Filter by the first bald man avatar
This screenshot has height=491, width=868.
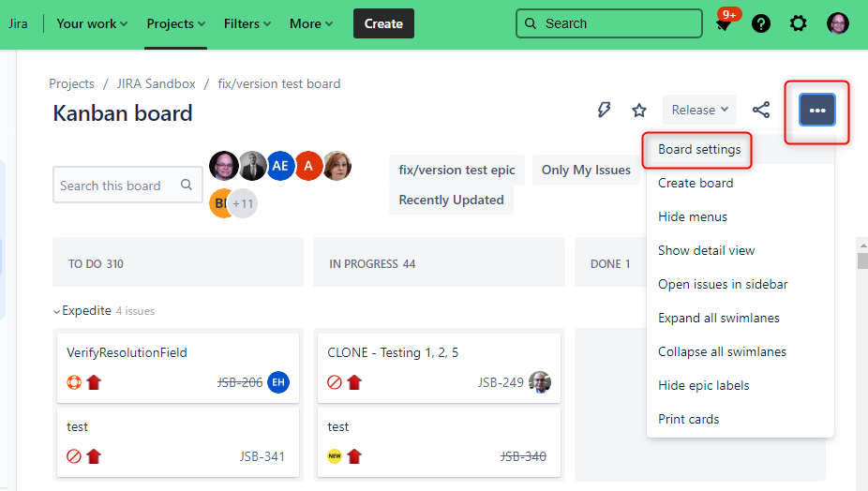pyautogui.click(x=224, y=166)
